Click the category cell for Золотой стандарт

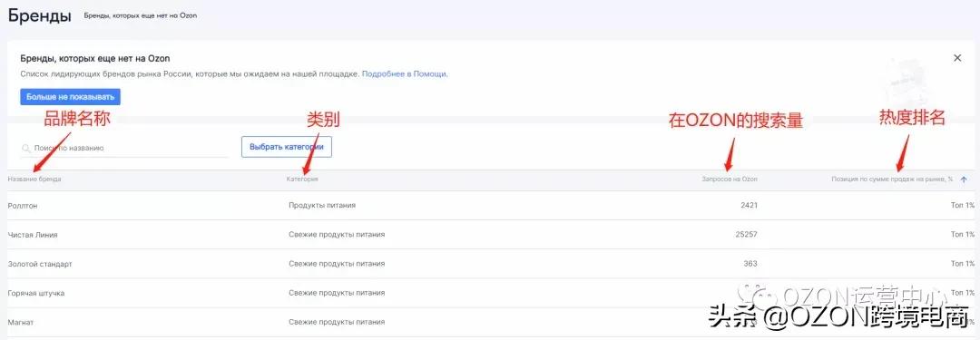pos(337,264)
